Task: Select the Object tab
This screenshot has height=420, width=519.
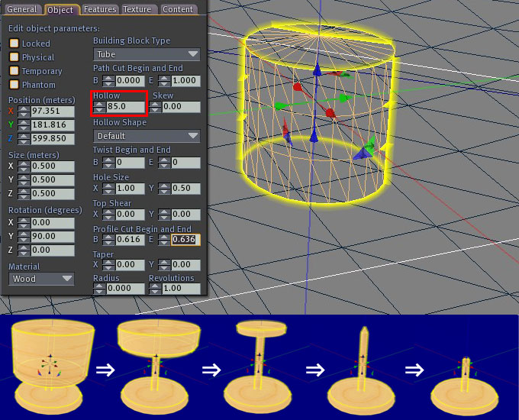Action: click(x=60, y=10)
